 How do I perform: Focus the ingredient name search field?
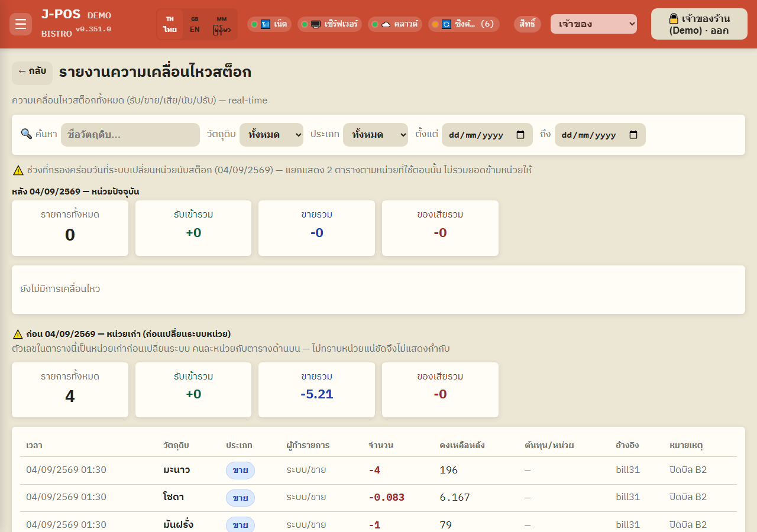click(130, 135)
